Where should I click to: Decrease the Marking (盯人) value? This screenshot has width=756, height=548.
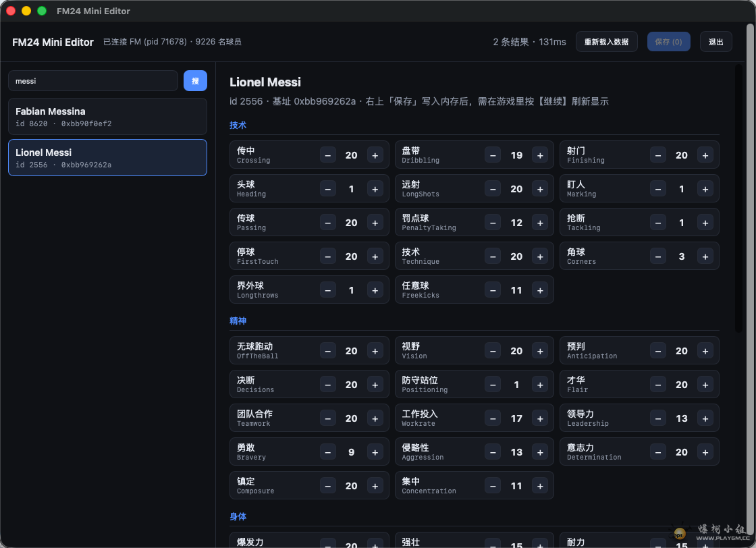point(658,189)
